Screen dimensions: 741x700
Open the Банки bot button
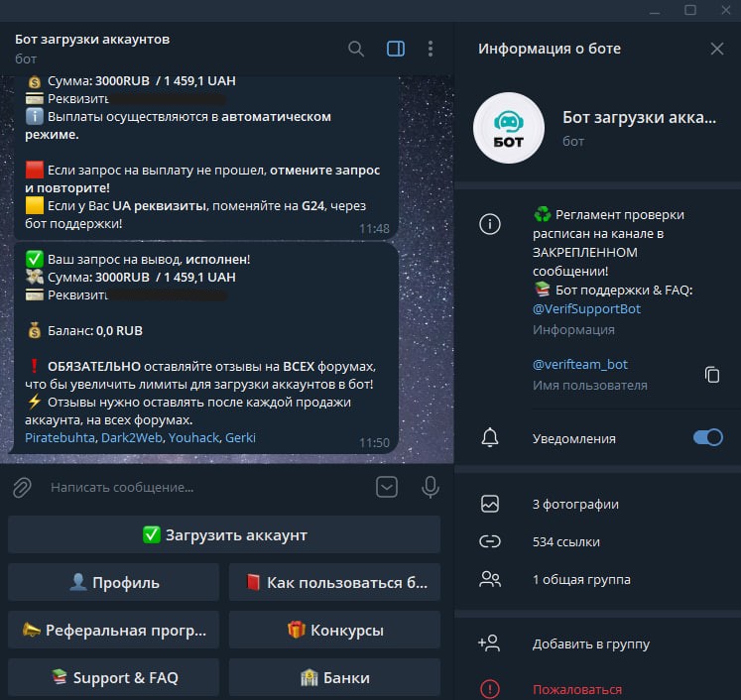334,677
